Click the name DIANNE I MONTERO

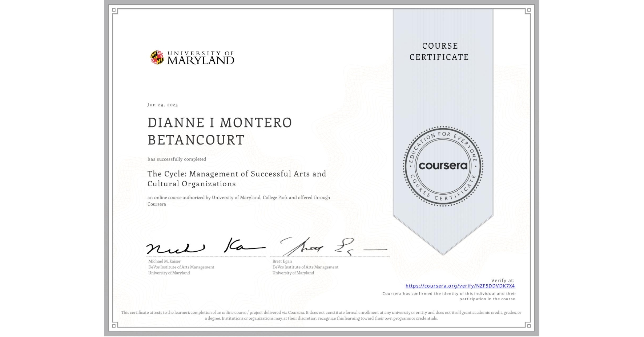tap(220, 123)
